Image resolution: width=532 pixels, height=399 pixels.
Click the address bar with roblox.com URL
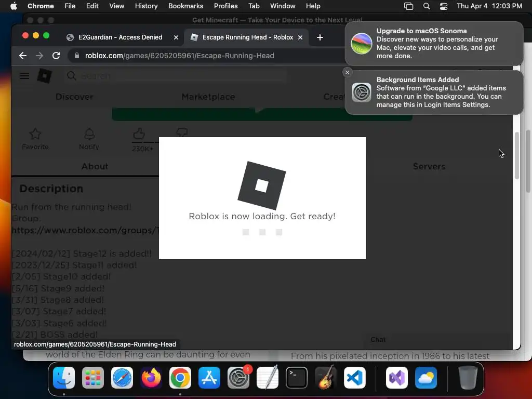(179, 56)
